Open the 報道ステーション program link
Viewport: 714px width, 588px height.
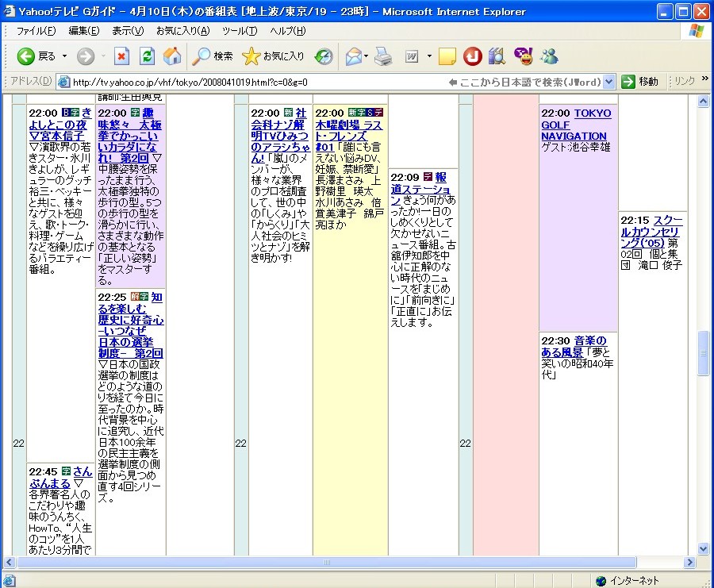click(x=420, y=189)
